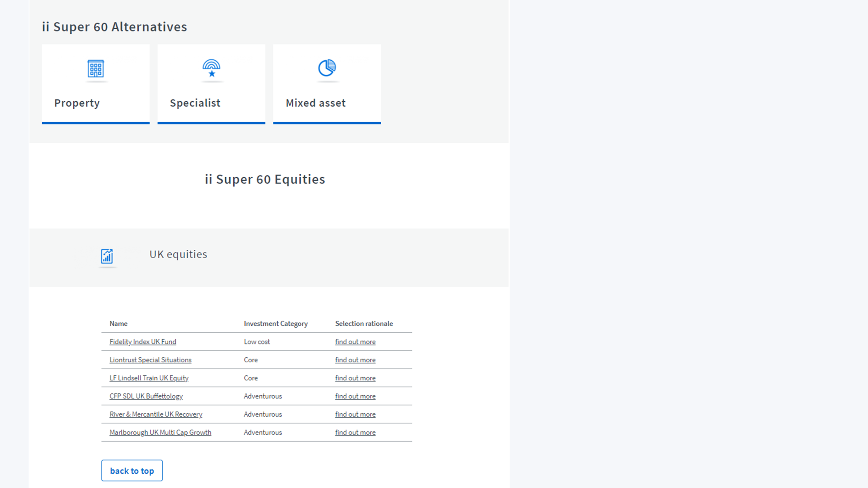
Task: Select Adventurous cell in CFP SDL row
Action: click(x=263, y=396)
